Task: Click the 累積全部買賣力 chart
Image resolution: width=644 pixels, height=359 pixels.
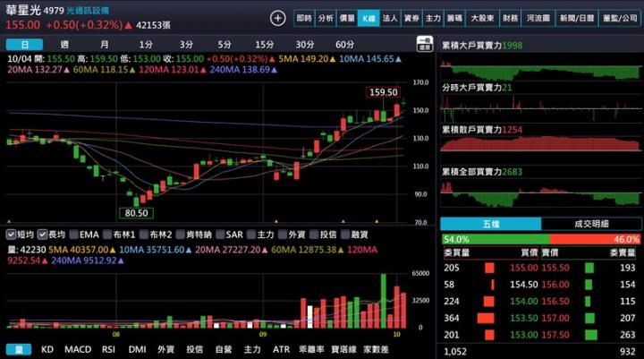Action: pyautogui.click(x=540, y=193)
